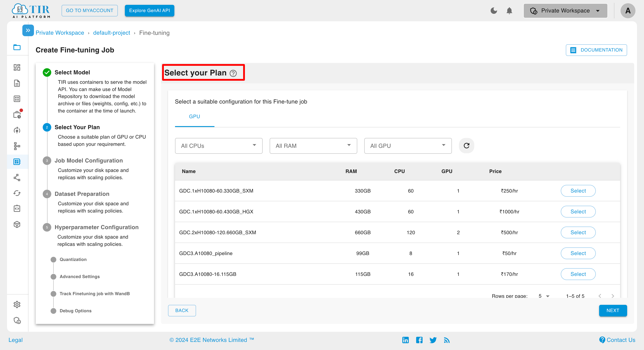644x350 pixels.
Task: Click the RAM column header
Action: [351, 171]
